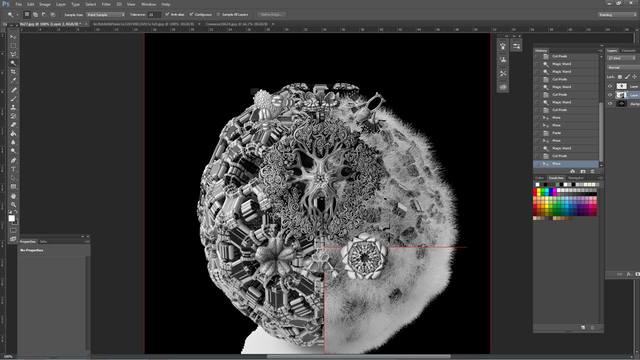
Task: Create new snapshot in History panel
Action: pos(583,171)
